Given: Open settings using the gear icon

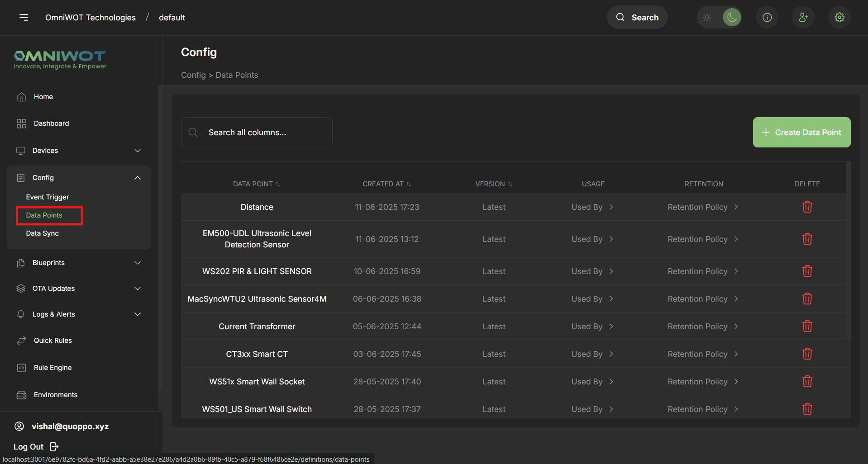Looking at the screenshot, I should 839,17.
